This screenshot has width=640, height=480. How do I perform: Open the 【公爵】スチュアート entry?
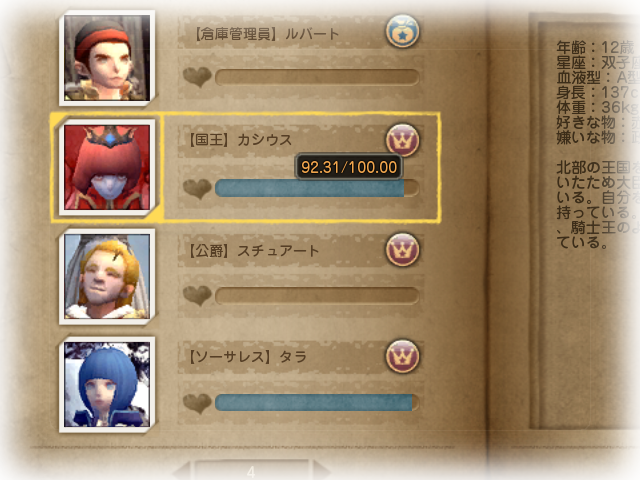click(253, 251)
